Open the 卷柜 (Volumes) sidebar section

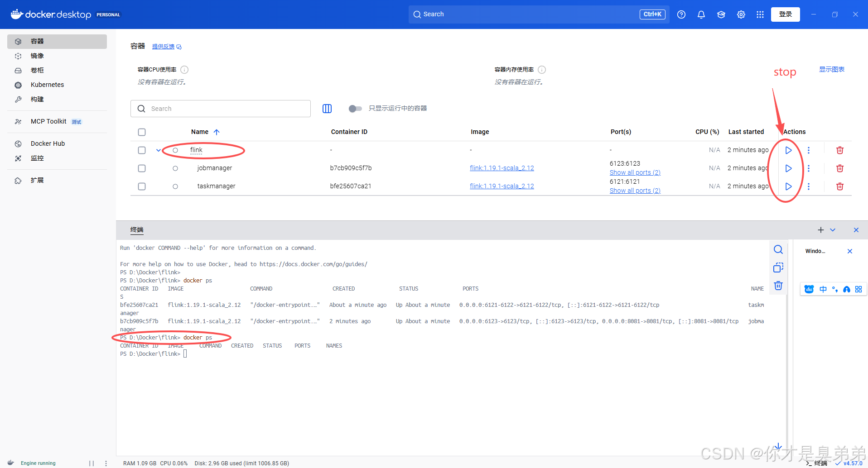[x=57, y=70]
